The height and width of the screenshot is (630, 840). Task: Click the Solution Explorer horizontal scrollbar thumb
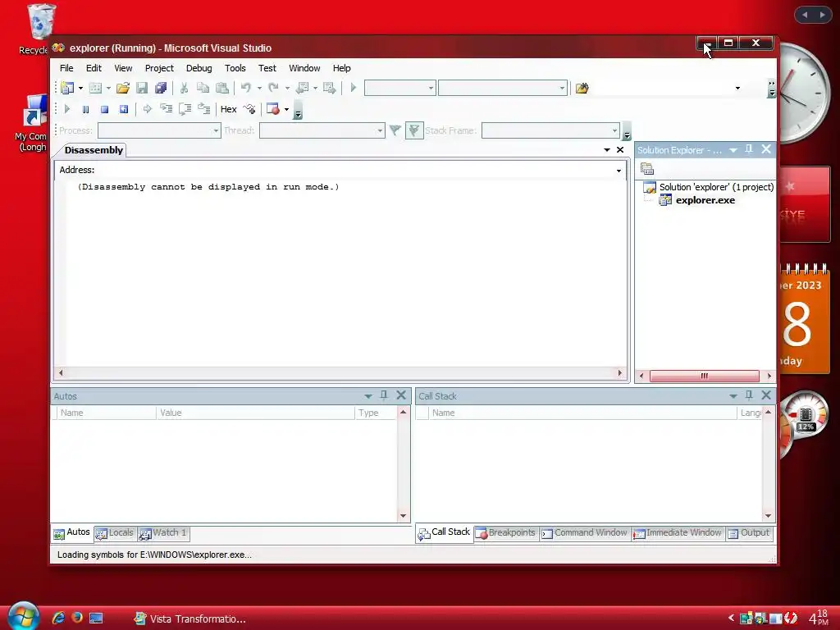(x=705, y=376)
